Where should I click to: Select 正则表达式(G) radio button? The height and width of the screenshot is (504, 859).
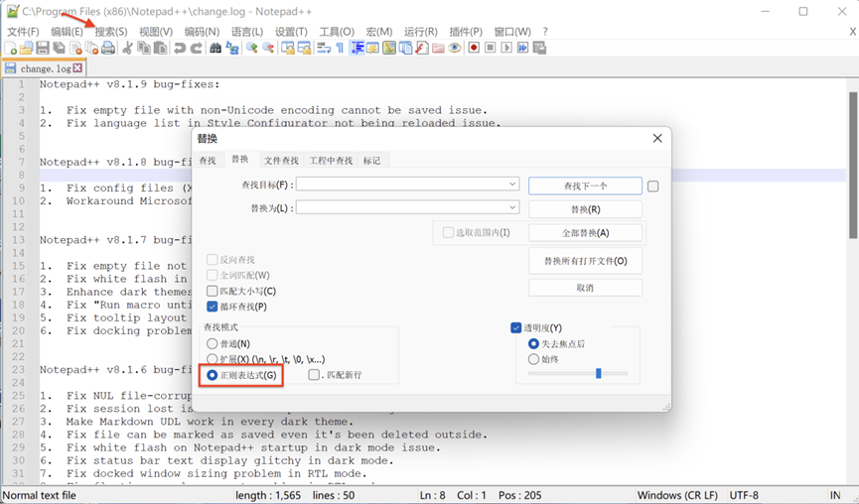(x=212, y=375)
